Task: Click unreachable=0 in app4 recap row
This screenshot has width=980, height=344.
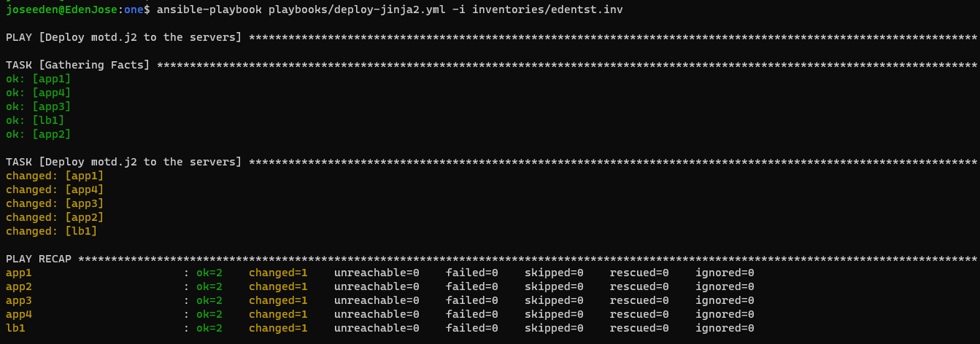Action: click(x=377, y=314)
